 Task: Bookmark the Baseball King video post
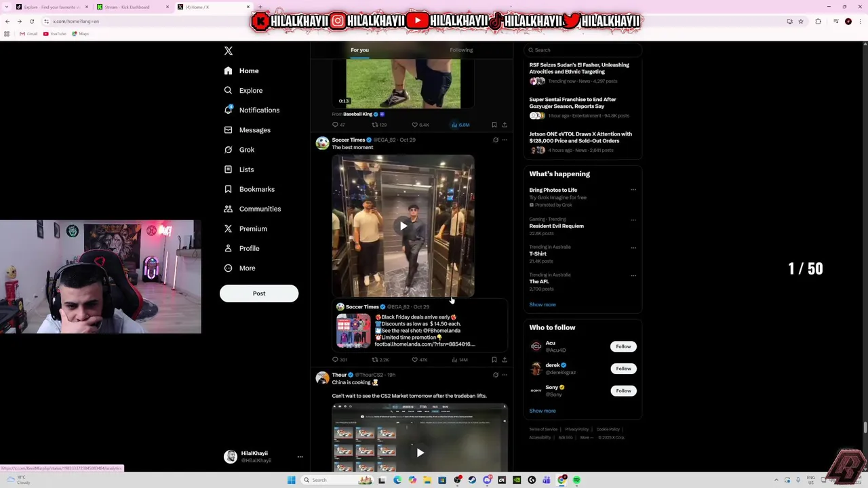click(494, 125)
